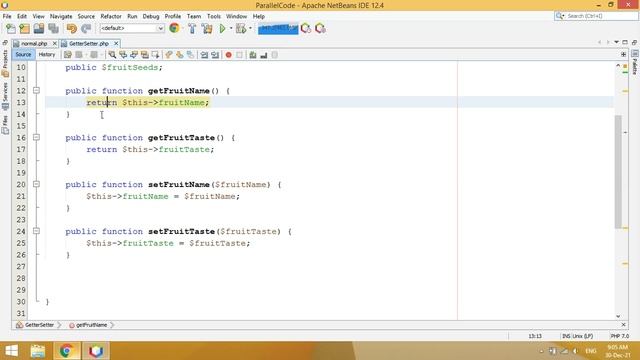Viewport: 640px width, 360px height.
Task: Click the green Run Project arrow
Action: pyautogui.click(x=222, y=29)
